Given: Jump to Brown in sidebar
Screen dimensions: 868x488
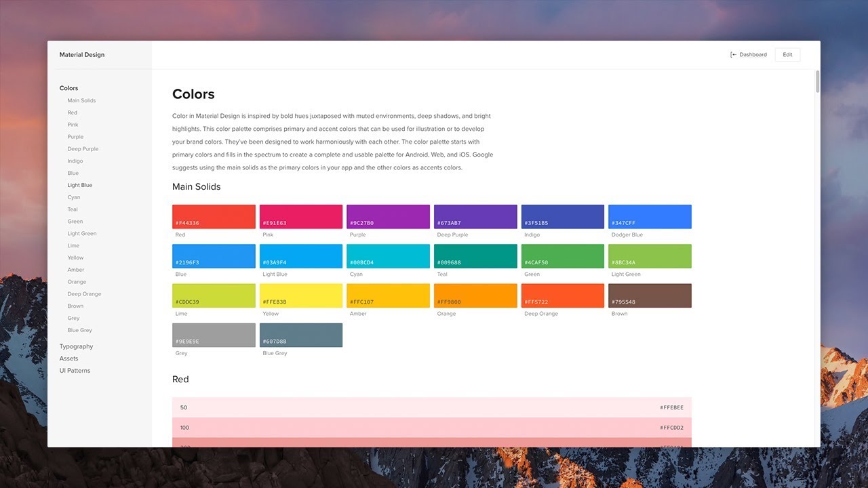Looking at the screenshot, I should (x=75, y=306).
